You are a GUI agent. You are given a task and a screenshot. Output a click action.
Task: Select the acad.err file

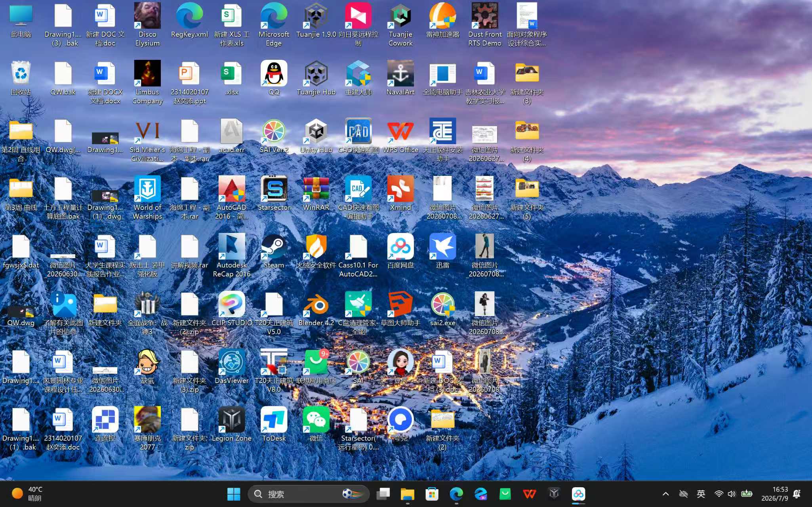[x=232, y=135]
